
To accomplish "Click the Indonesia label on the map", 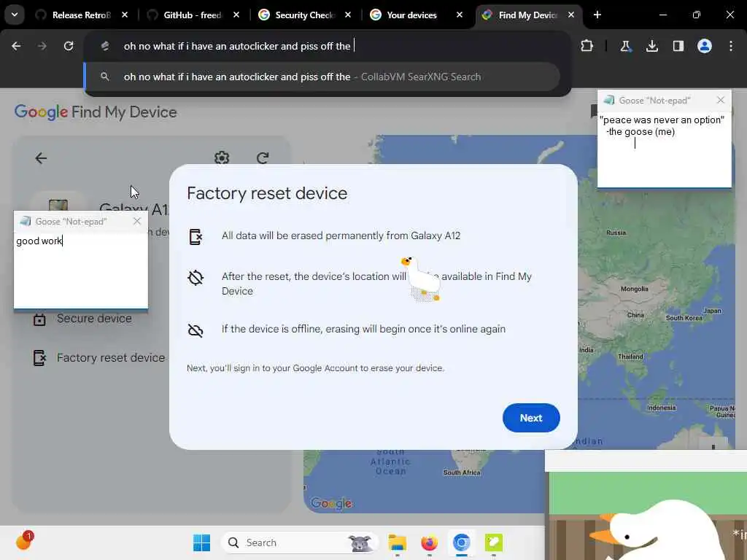I will pyautogui.click(x=661, y=408).
